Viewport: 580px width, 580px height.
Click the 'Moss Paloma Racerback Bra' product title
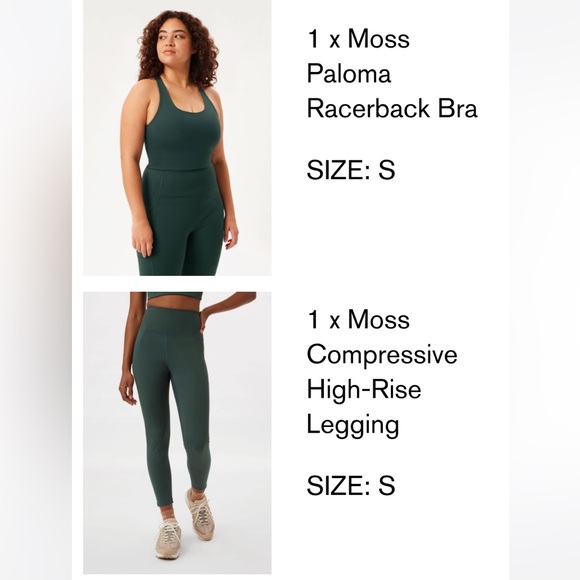[x=392, y=74]
